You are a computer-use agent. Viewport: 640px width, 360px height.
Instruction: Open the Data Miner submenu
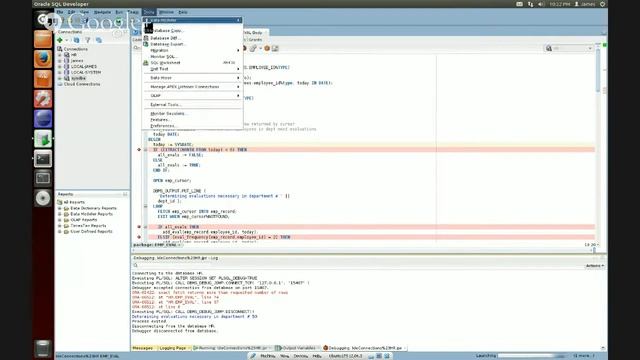(x=192, y=78)
